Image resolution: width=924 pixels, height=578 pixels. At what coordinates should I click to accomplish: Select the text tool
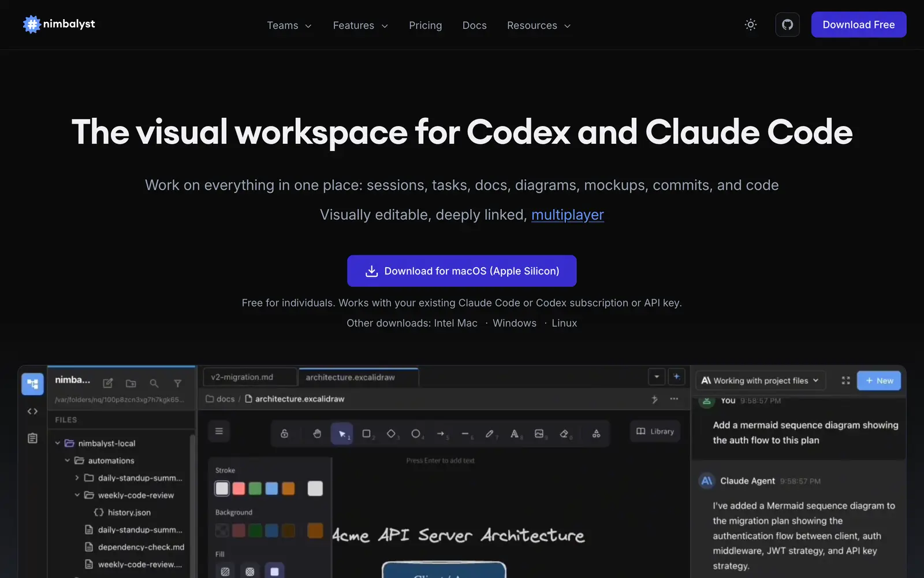[x=515, y=433]
